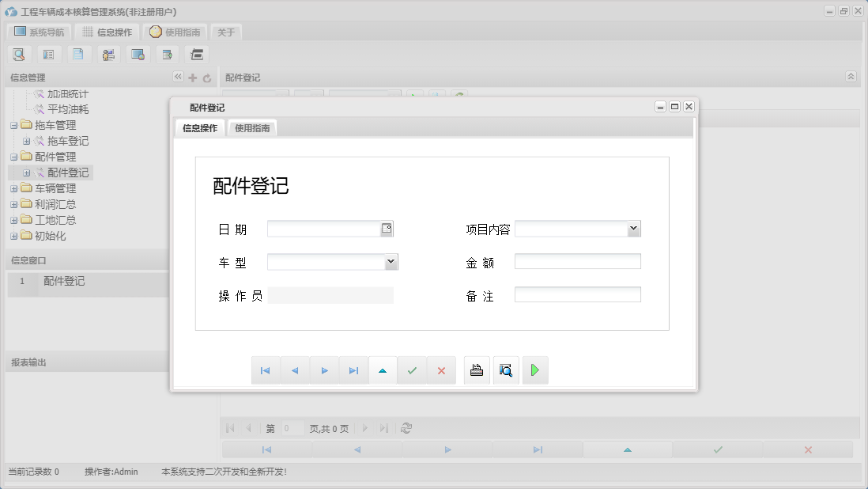Open print preview in the 配件登记 dialog

506,370
